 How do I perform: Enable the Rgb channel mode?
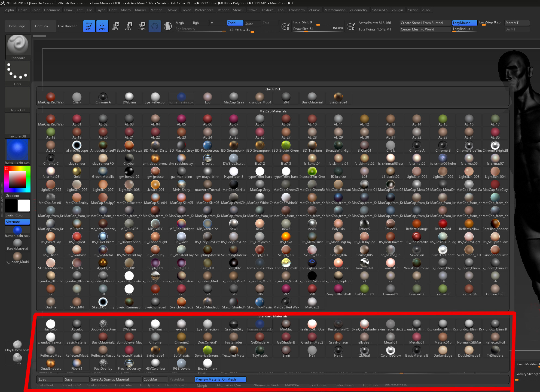point(200,23)
